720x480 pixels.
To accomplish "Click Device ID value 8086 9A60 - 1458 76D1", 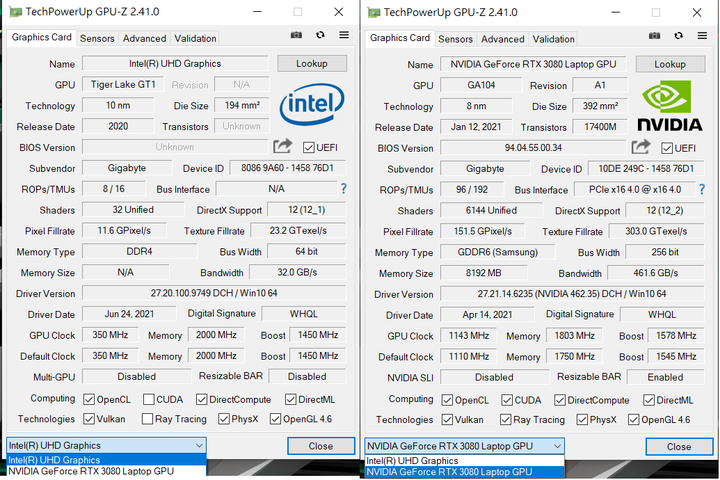I will click(287, 168).
